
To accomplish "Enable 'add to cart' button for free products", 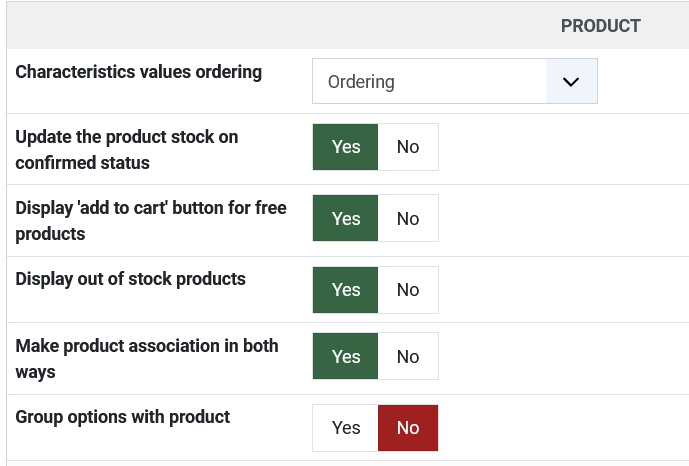I will tap(346, 218).
